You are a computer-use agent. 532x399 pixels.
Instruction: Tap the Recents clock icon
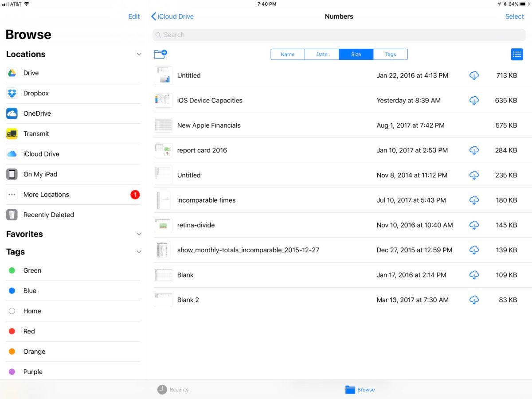click(x=162, y=390)
